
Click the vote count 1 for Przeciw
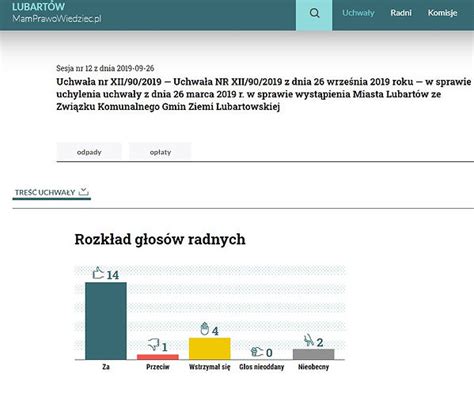click(164, 347)
